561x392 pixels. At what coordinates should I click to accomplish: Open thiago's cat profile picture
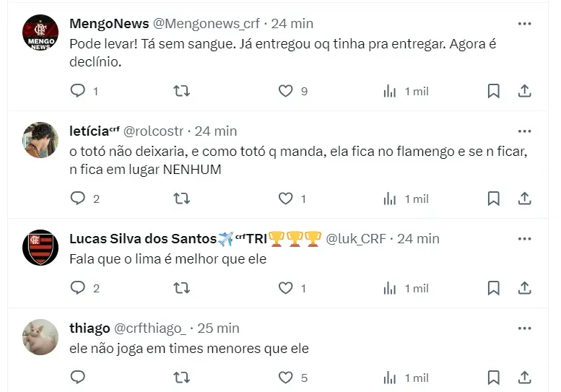pos(40,337)
